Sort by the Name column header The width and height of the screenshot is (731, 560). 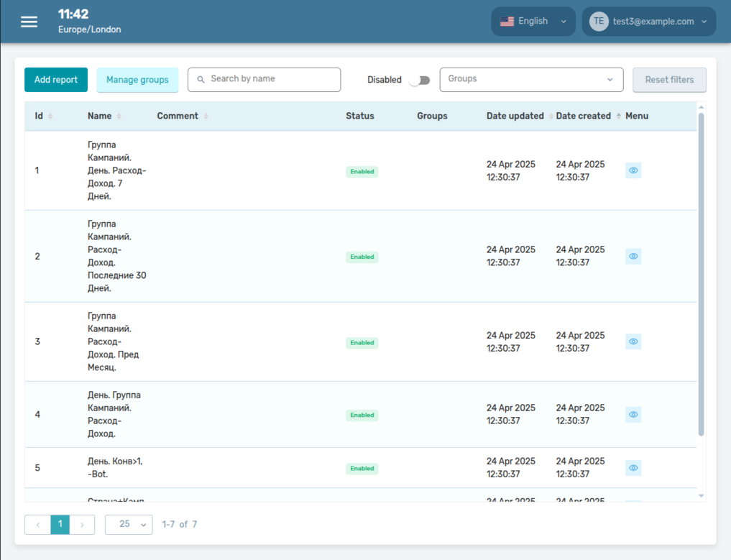pos(100,116)
